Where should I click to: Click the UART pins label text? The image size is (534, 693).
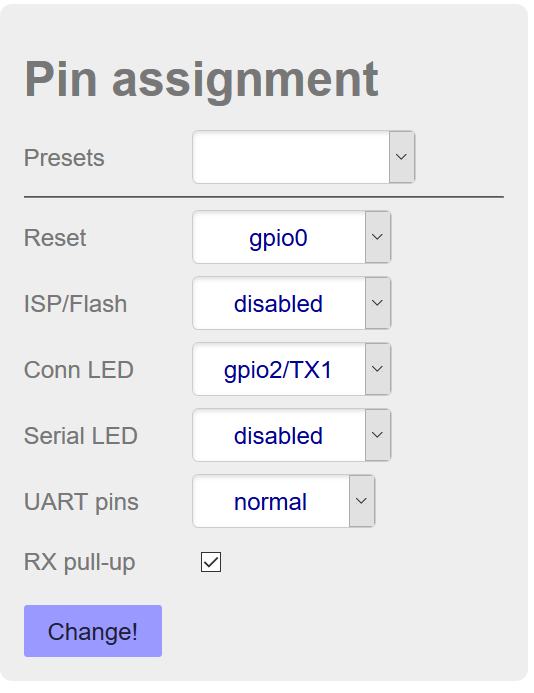tap(81, 502)
